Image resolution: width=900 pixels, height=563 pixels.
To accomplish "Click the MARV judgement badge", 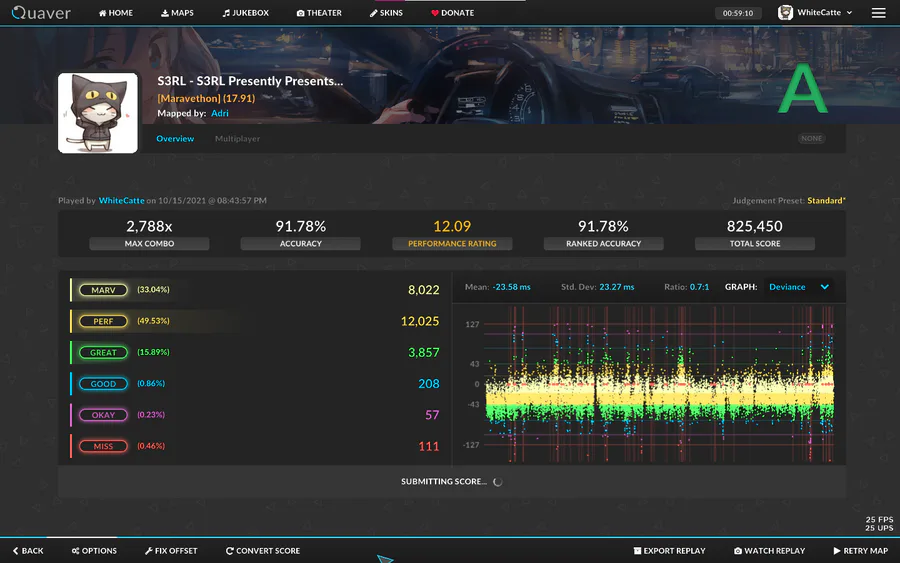I will 103,290.
